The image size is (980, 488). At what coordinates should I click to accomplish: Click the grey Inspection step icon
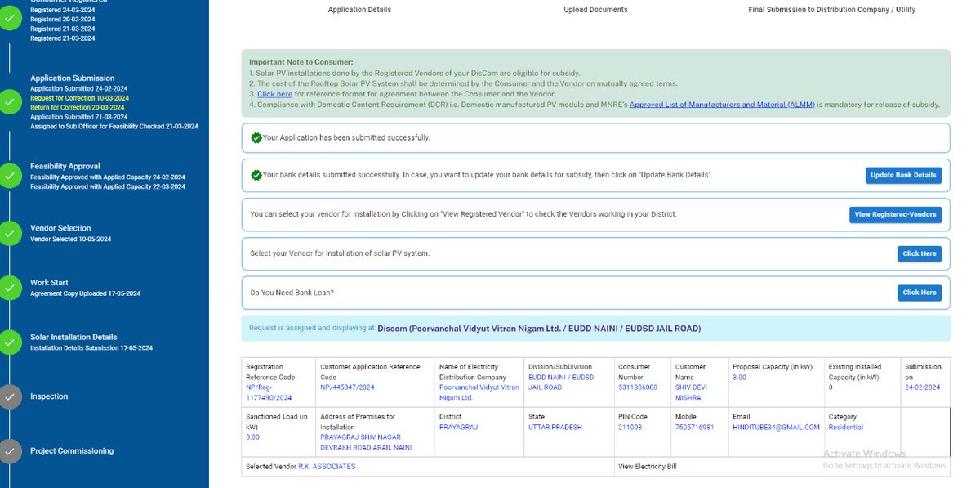(9, 396)
